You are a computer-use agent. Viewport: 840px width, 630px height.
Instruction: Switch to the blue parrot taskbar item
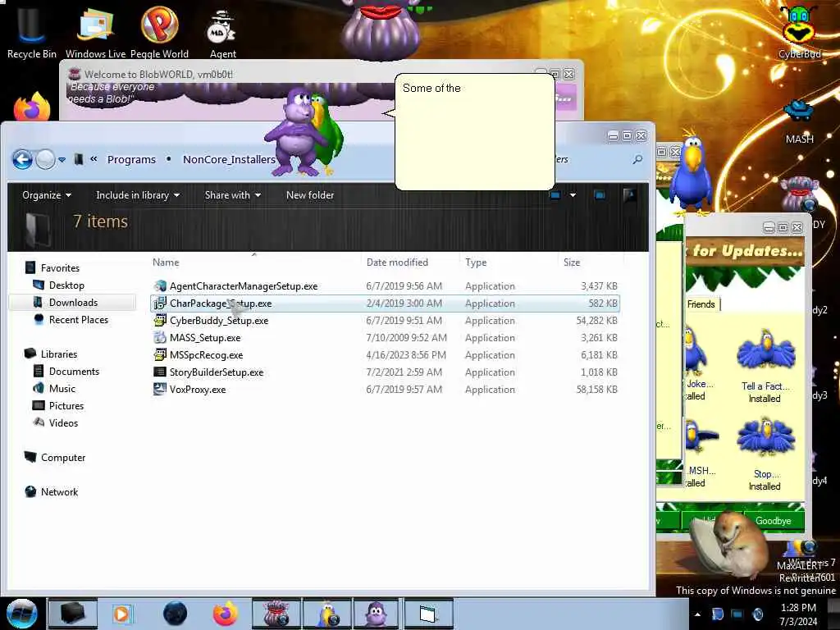[326, 614]
